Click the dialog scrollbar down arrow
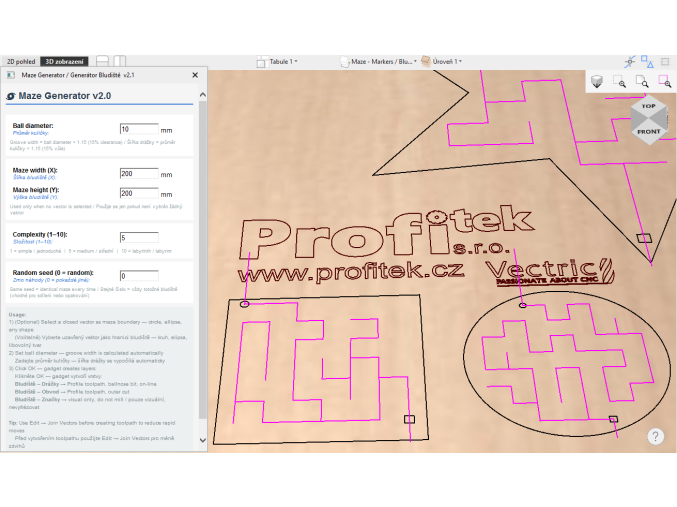 [x=202, y=440]
